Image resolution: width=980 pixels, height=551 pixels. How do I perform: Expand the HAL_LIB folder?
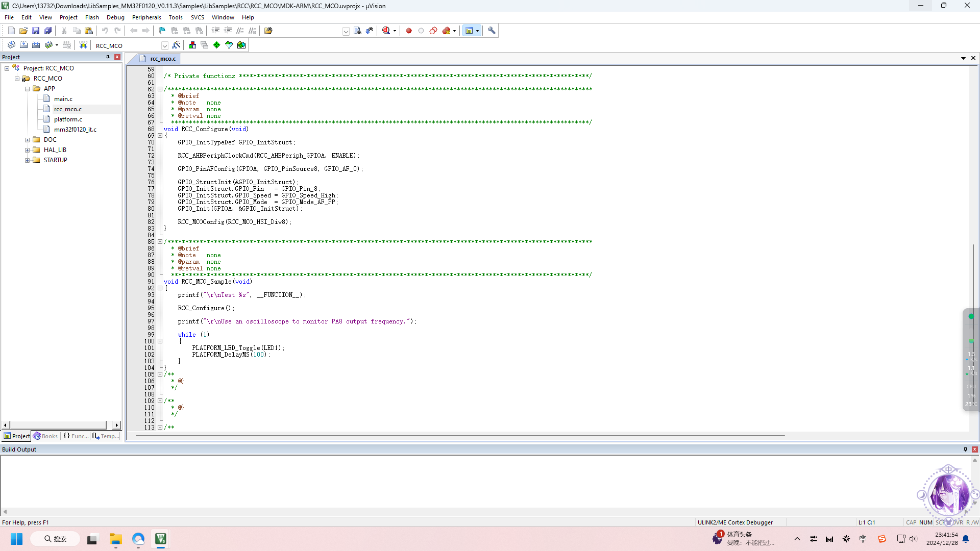(x=27, y=150)
